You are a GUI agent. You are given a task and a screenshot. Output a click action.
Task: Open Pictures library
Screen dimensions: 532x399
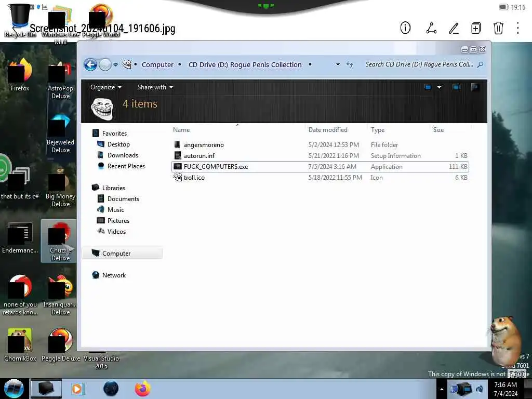(x=118, y=220)
